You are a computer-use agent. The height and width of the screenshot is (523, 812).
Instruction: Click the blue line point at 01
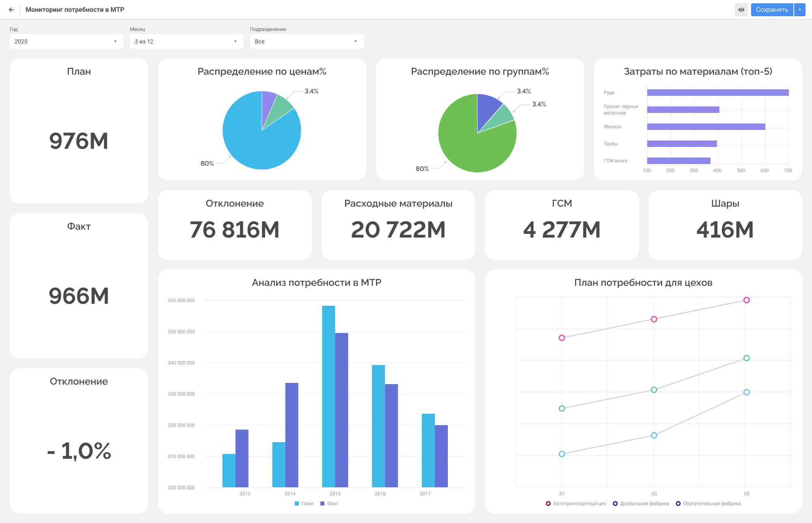click(x=562, y=454)
